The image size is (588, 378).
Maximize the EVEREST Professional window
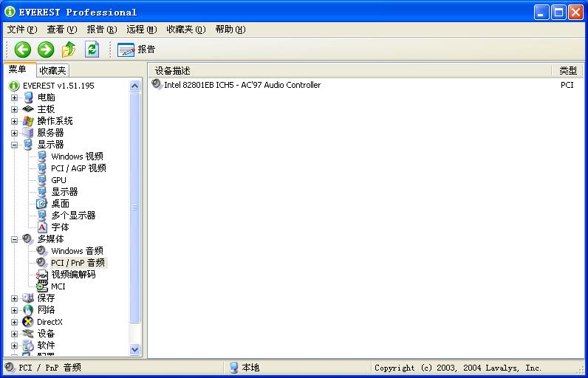click(x=558, y=13)
